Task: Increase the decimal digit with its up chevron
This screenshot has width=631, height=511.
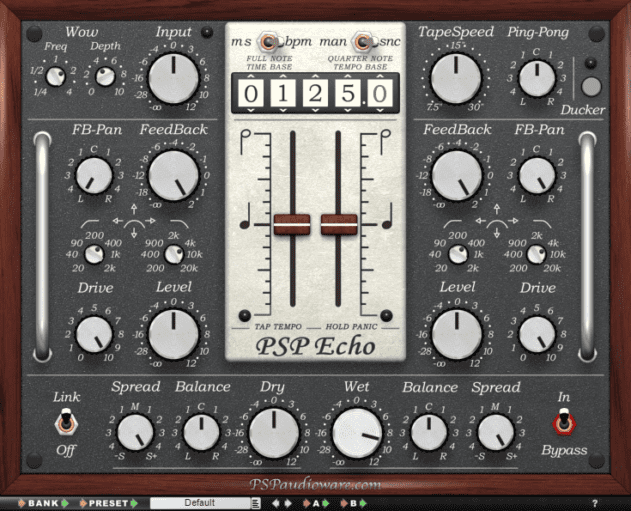Action: [380, 76]
